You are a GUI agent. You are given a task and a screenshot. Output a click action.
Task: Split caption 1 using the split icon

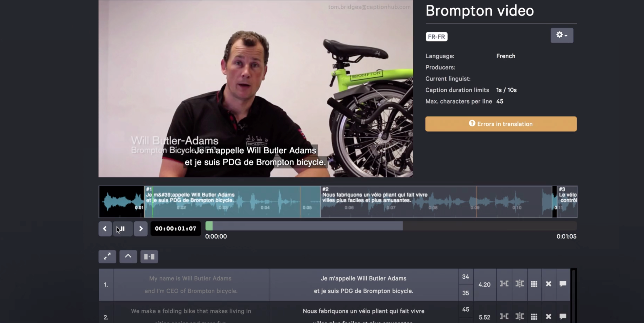(x=519, y=284)
